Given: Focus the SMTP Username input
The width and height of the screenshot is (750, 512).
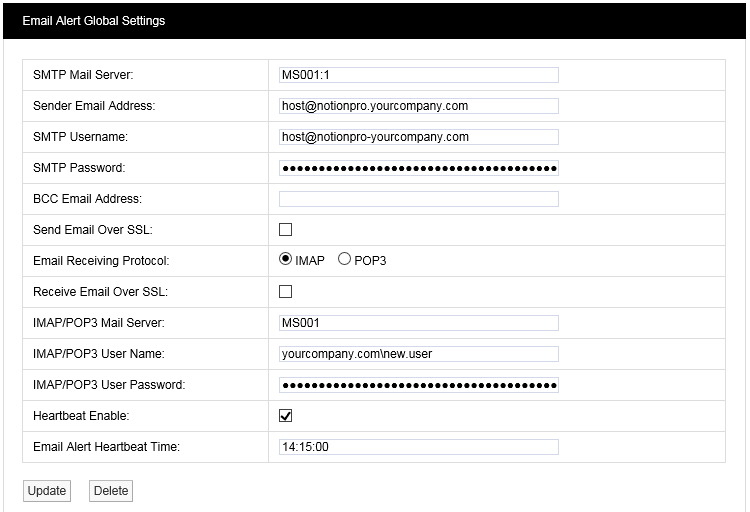Looking at the screenshot, I should [x=418, y=137].
